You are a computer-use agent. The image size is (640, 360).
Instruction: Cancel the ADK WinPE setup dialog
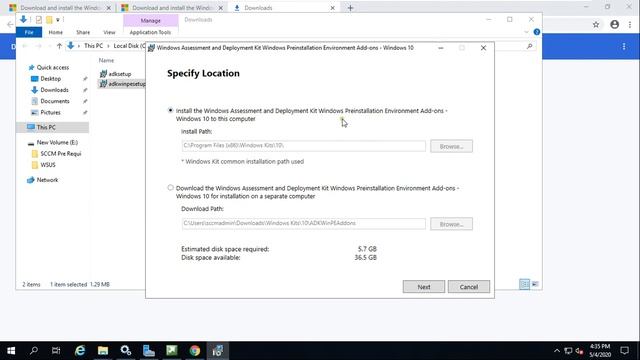click(469, 287)
